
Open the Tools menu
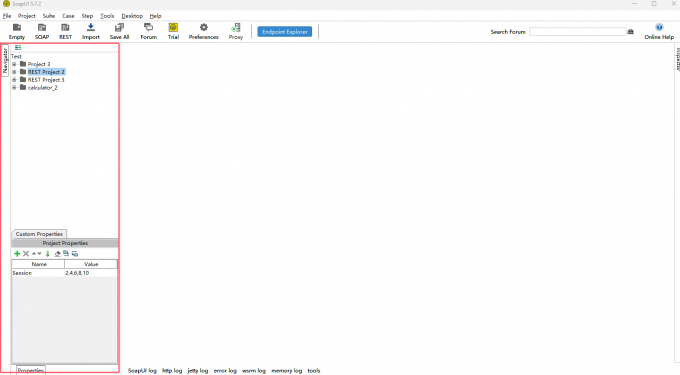(x=107, y=16)
